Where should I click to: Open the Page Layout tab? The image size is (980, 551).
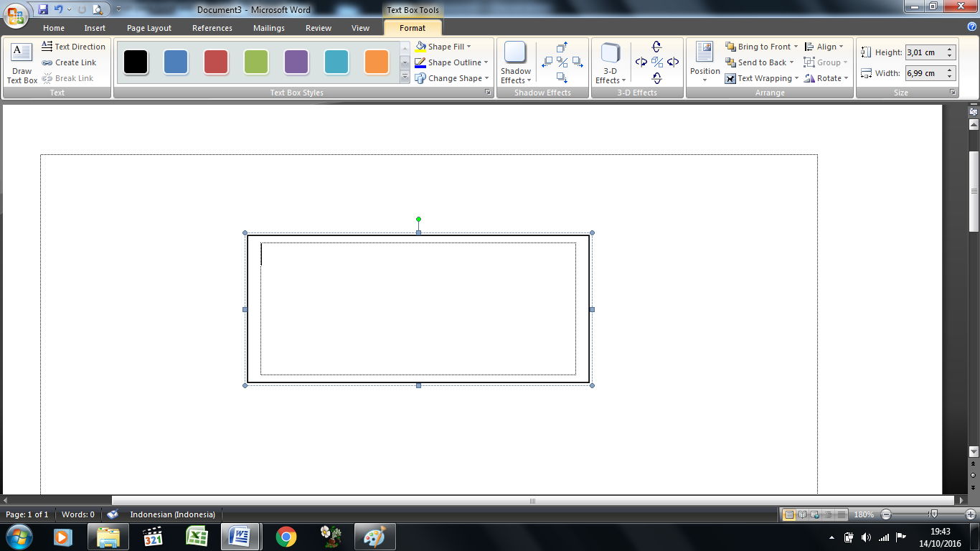pos(149,28)
